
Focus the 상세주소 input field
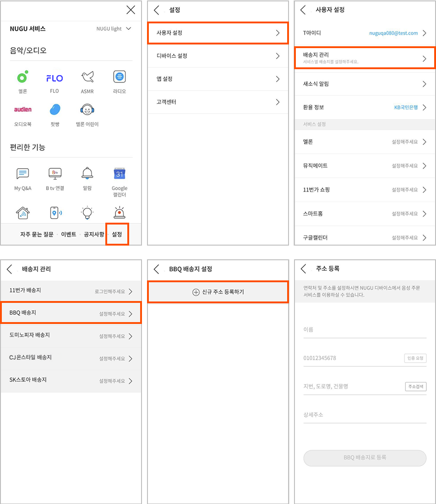(365, 415)
